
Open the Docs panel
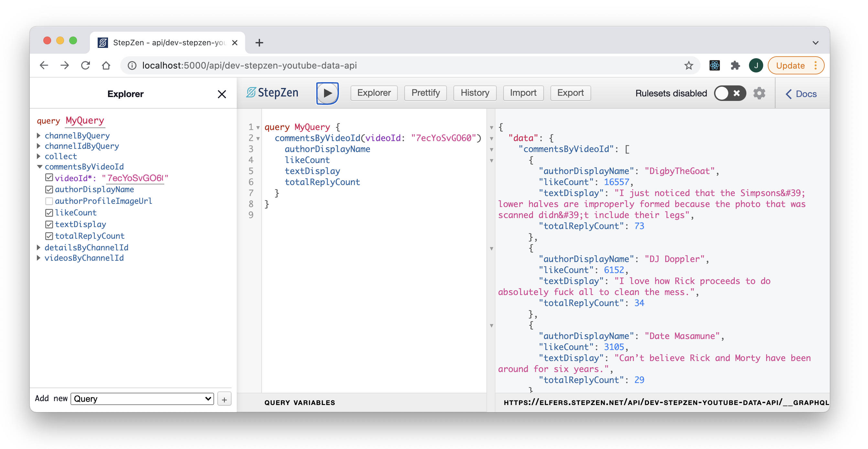pyautogui.click(x=801, y=94)
